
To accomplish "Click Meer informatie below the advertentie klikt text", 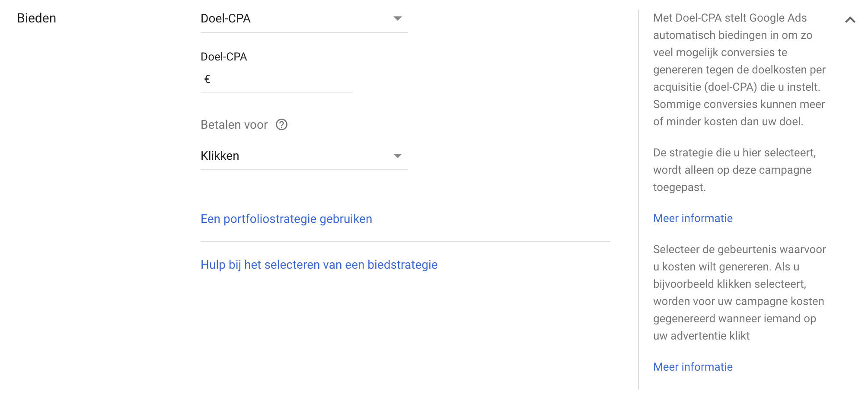I will tap(692, 367).
